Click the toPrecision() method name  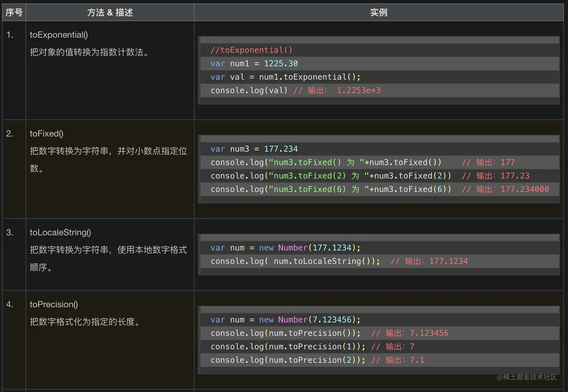[x=54, y=304]
